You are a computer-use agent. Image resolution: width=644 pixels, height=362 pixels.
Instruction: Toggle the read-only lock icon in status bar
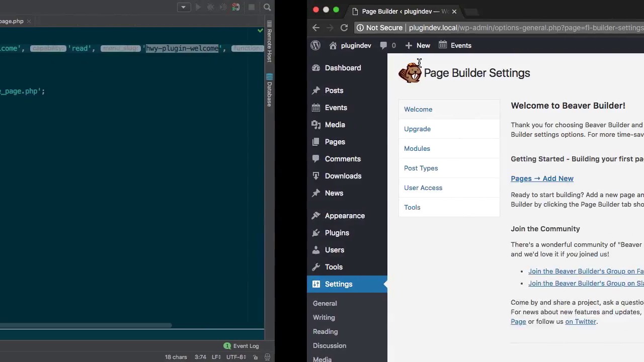pos(256,357)
